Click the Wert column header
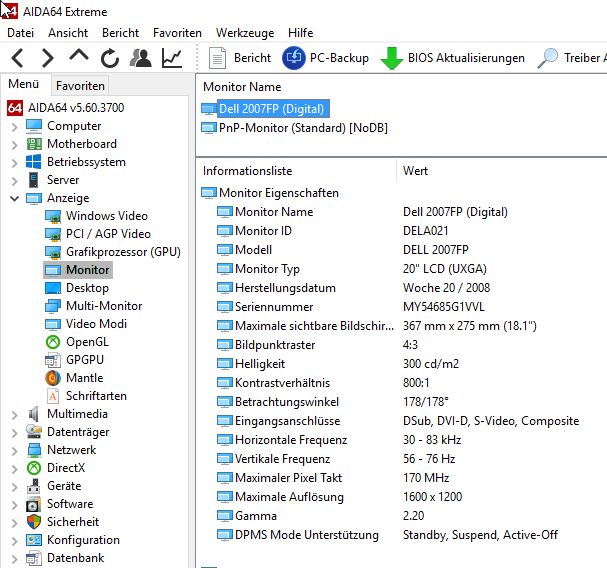This screenshot has height=568, width=607. pyautogui.click(x=415, y=171)
